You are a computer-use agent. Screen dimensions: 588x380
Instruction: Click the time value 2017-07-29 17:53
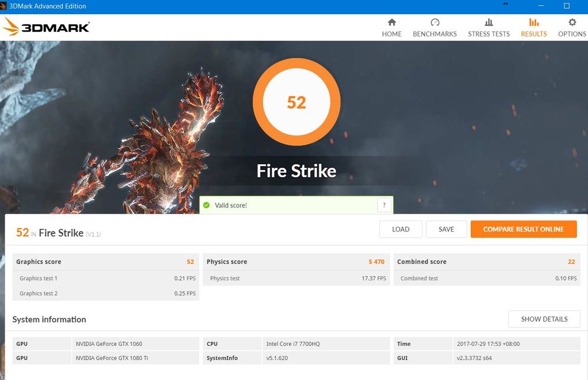(x=516, y=343)
